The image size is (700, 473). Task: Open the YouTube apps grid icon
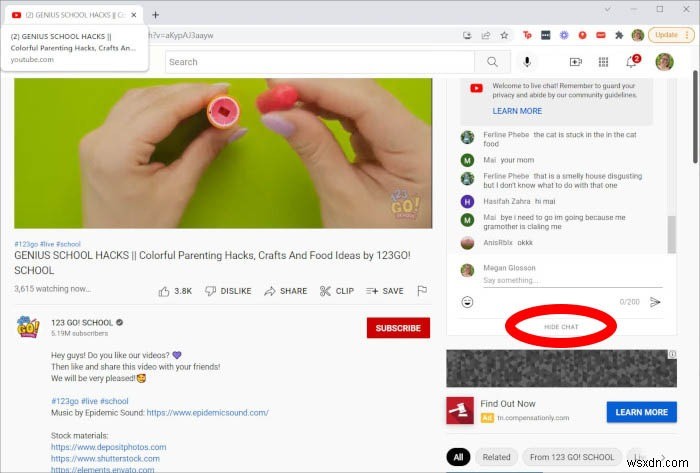[x=603, y=62]
